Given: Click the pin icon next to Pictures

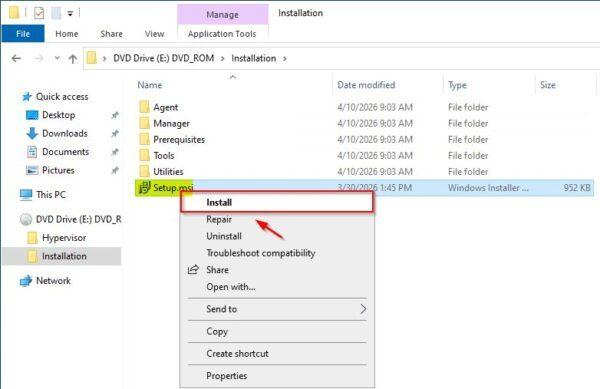Looking at the screenshot, I should coord(115,170).
